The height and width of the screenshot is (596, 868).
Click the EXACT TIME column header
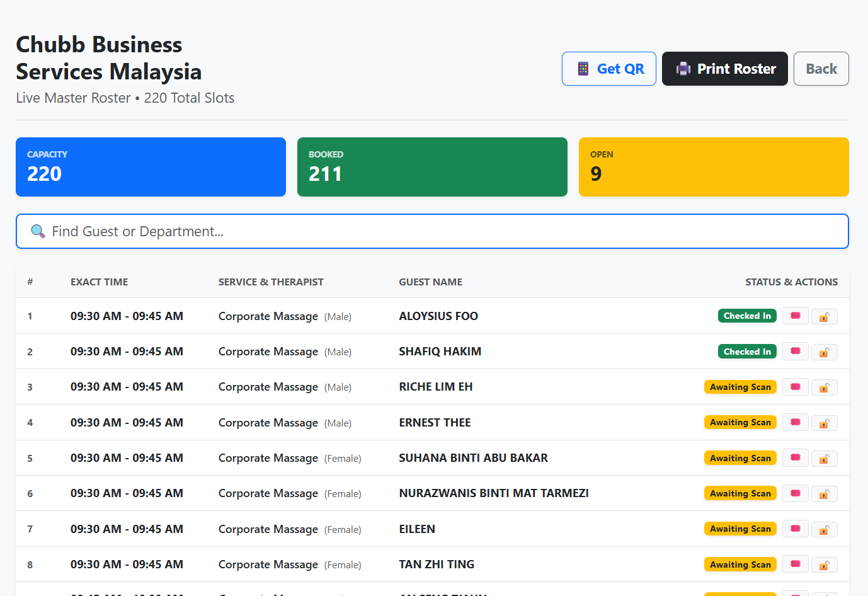(x=99, y=282)
